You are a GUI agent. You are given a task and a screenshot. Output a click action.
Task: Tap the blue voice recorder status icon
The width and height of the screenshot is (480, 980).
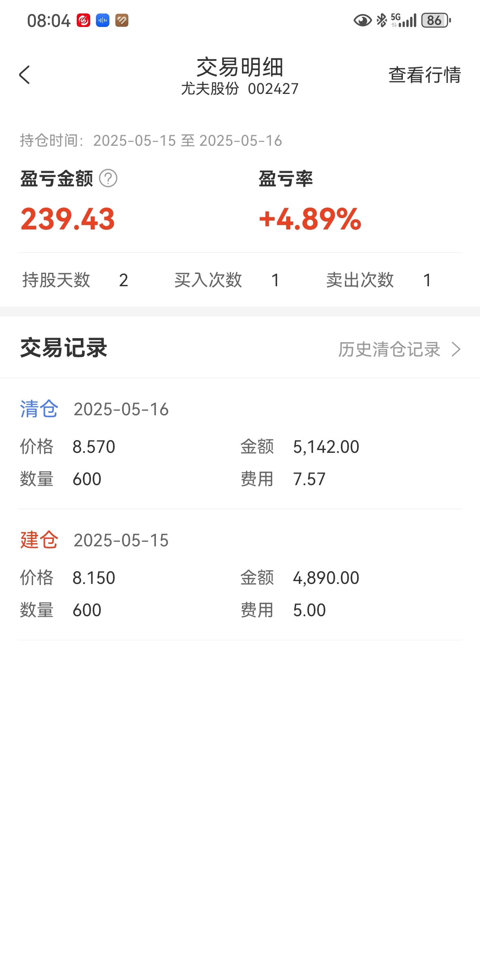tap(103, 20)
